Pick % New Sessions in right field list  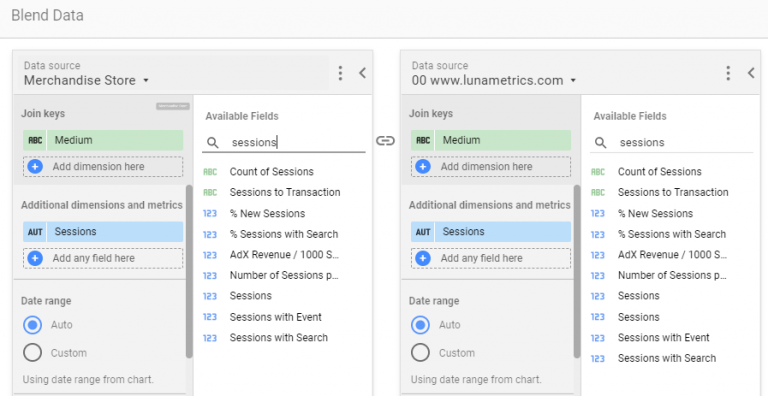click(655, 214)
